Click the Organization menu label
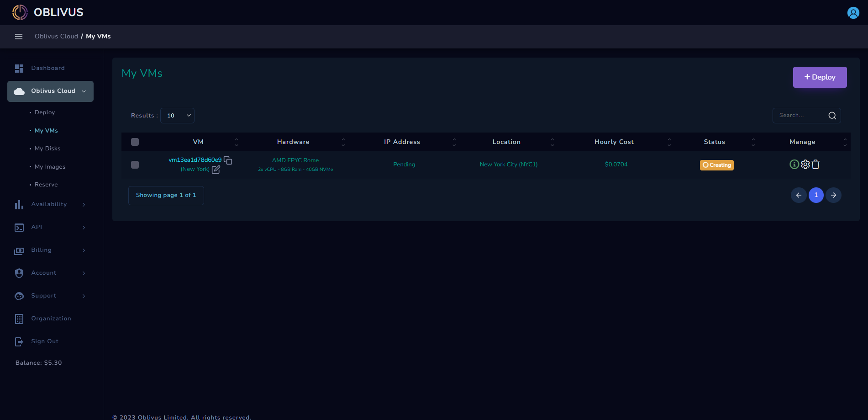Image resolution: width=868 pixels, height=420 pixels. [51, 319]
